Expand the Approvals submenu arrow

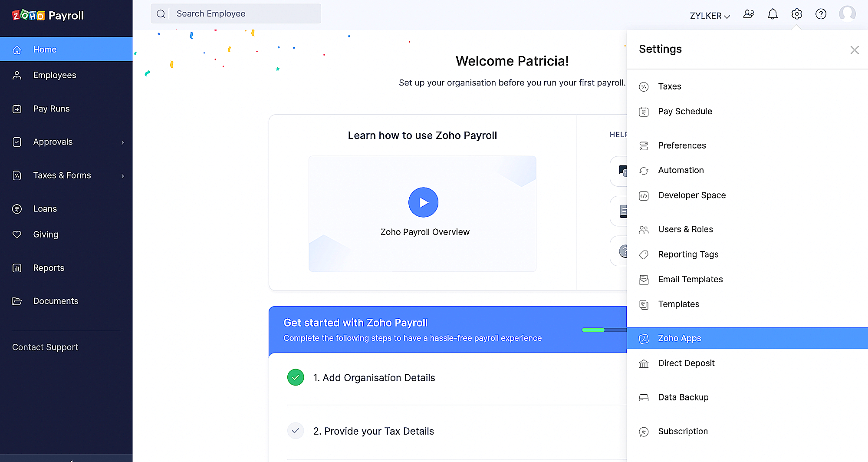click(x=123, y=142)
